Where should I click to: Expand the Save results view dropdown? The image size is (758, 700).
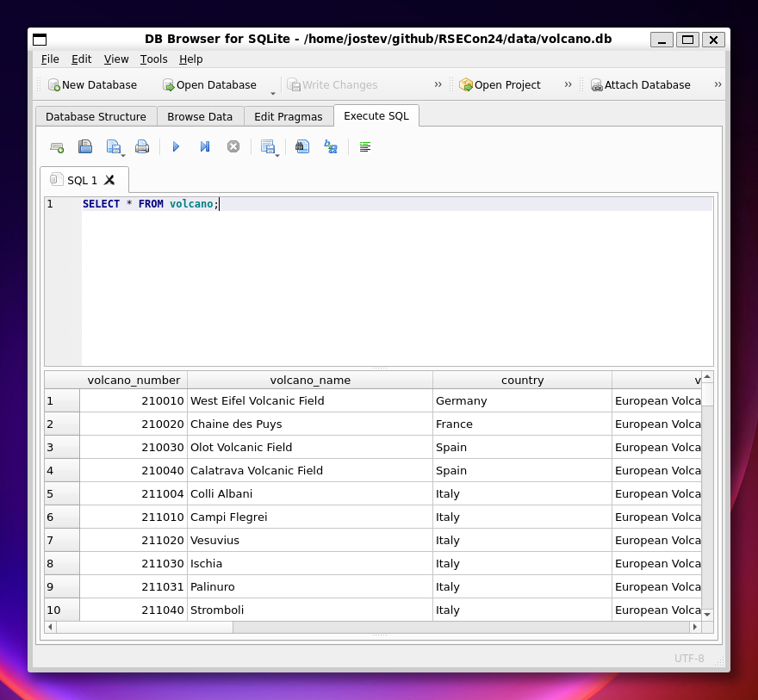(277, 156)
